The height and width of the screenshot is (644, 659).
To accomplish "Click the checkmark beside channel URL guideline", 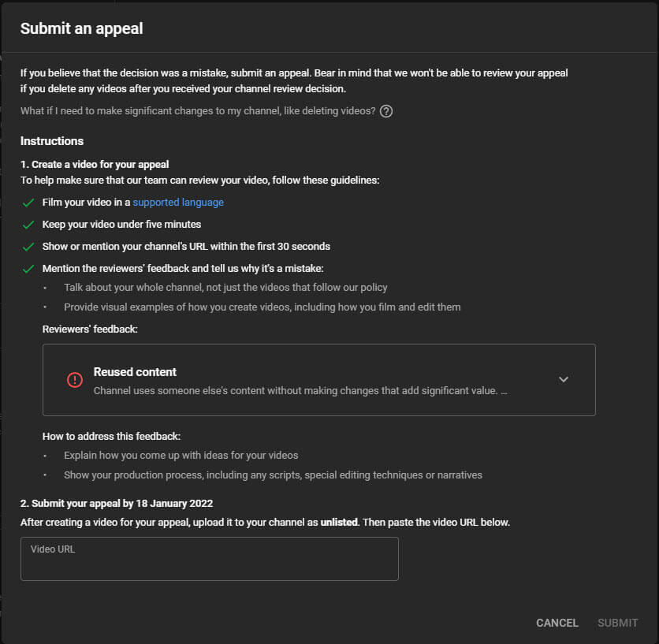I will point(28,247).
